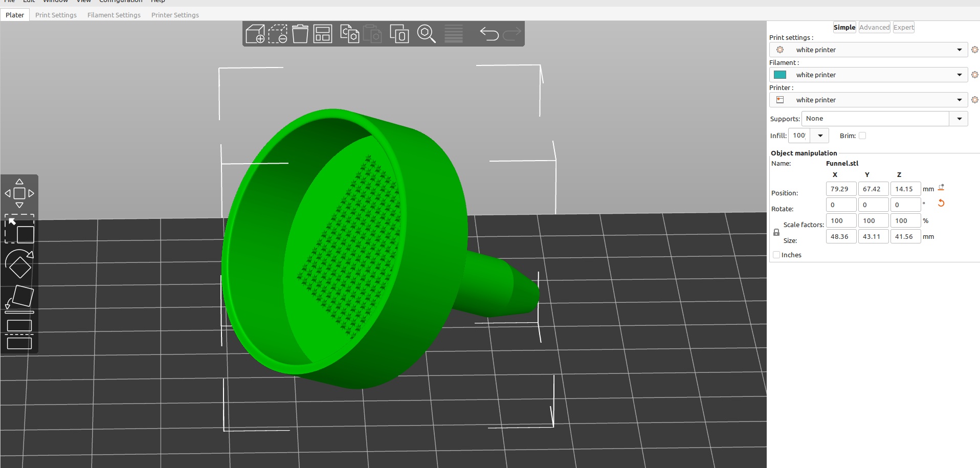Click the drop to bed icon beside Position
The width and height of the screenshot is (980, 468).
941,188
